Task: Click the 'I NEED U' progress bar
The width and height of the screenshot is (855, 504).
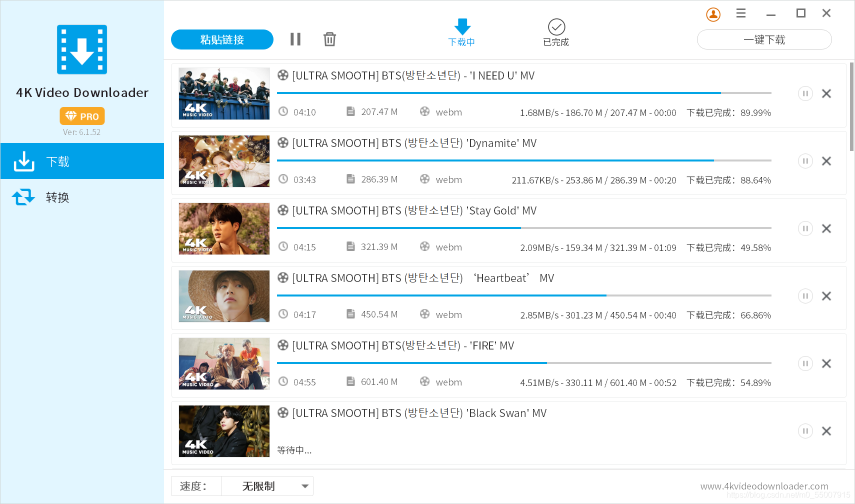Action: click(524, 93)
